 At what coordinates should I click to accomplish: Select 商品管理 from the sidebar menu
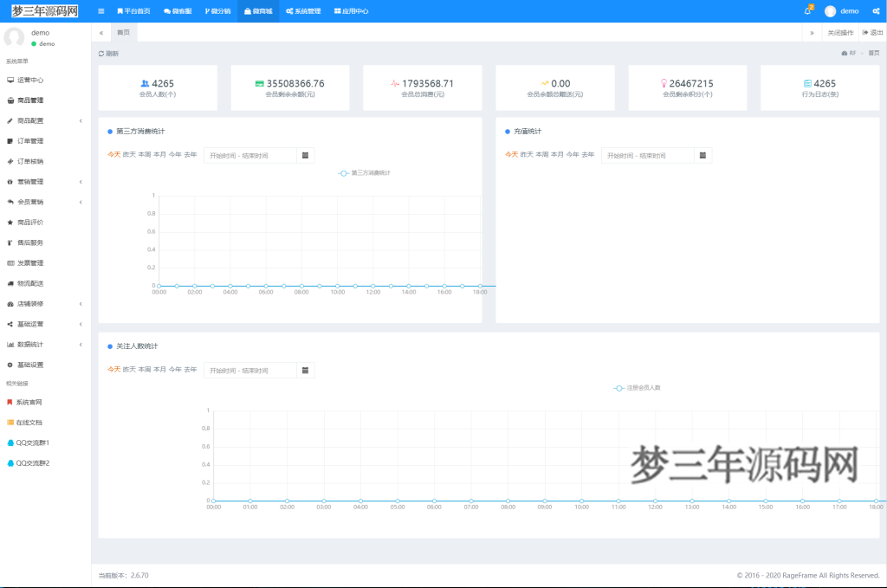point(36,100)
